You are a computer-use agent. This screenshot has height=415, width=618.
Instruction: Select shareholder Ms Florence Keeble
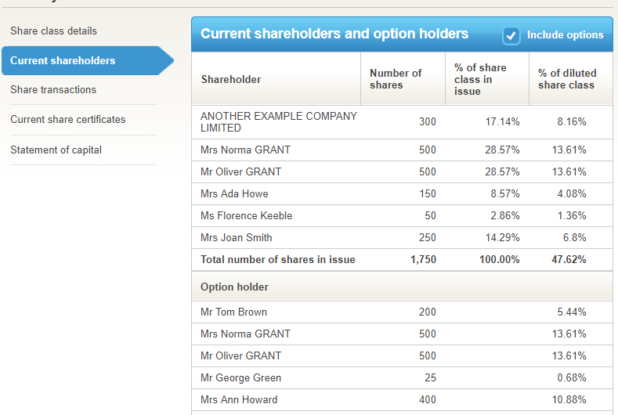point(243,215)
